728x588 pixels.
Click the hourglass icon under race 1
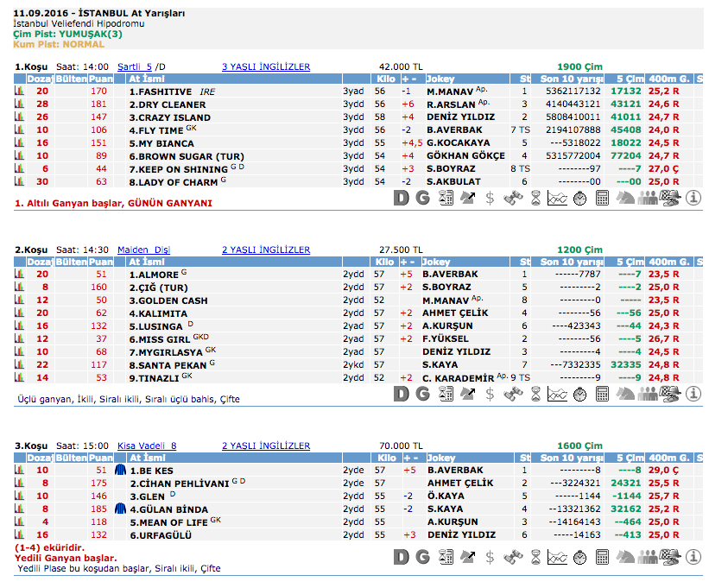click(535, 198)
